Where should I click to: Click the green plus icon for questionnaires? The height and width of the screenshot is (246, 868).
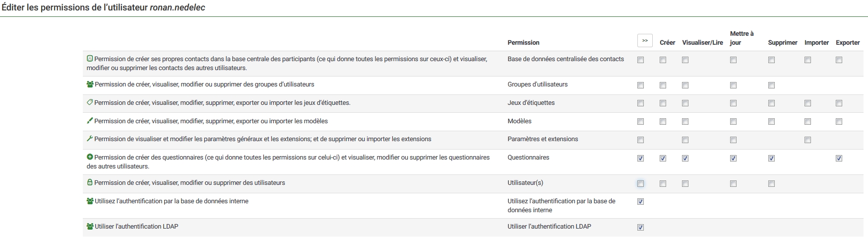90,157
